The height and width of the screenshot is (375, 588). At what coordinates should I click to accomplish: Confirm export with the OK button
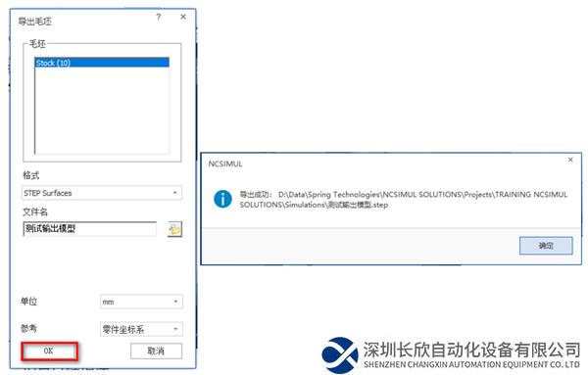[50, 352]
